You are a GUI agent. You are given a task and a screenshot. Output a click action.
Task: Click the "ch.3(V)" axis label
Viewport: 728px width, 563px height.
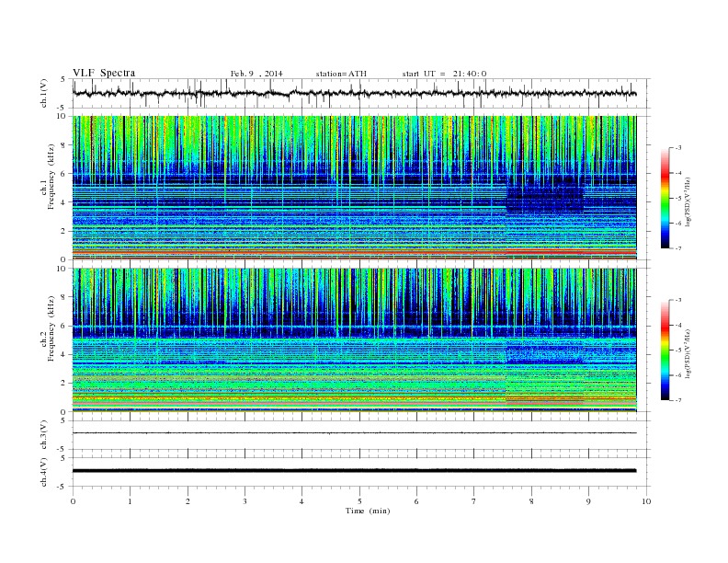[43, 435]
